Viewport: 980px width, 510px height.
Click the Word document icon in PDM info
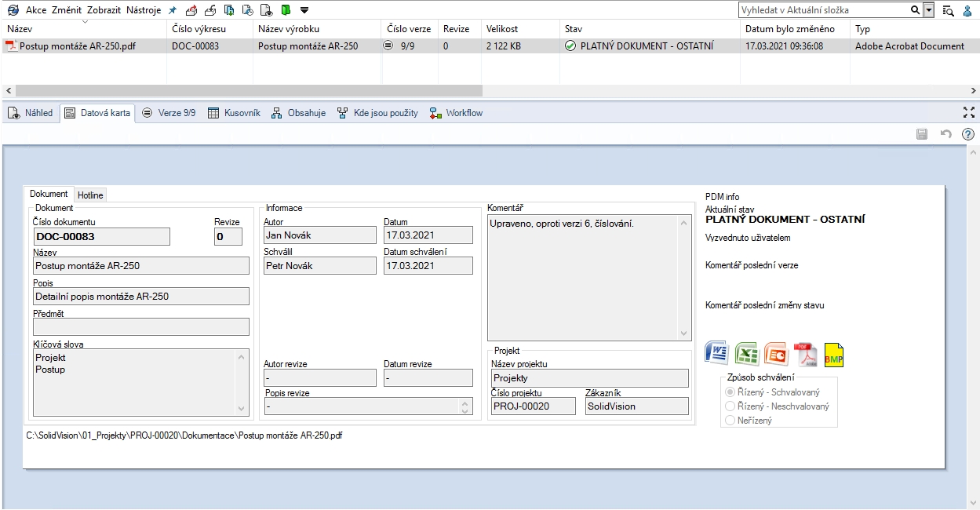[x=717, y=354]
